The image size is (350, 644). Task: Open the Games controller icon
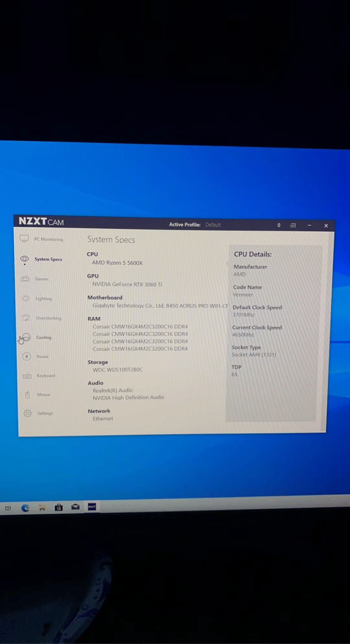25,279
